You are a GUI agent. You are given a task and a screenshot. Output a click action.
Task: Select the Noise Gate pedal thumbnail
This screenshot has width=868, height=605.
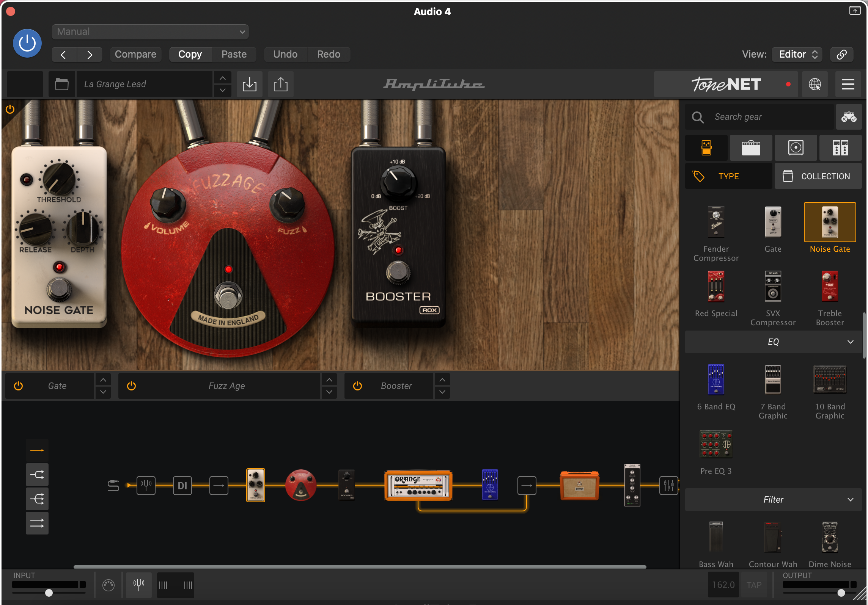tap(830, 222)
